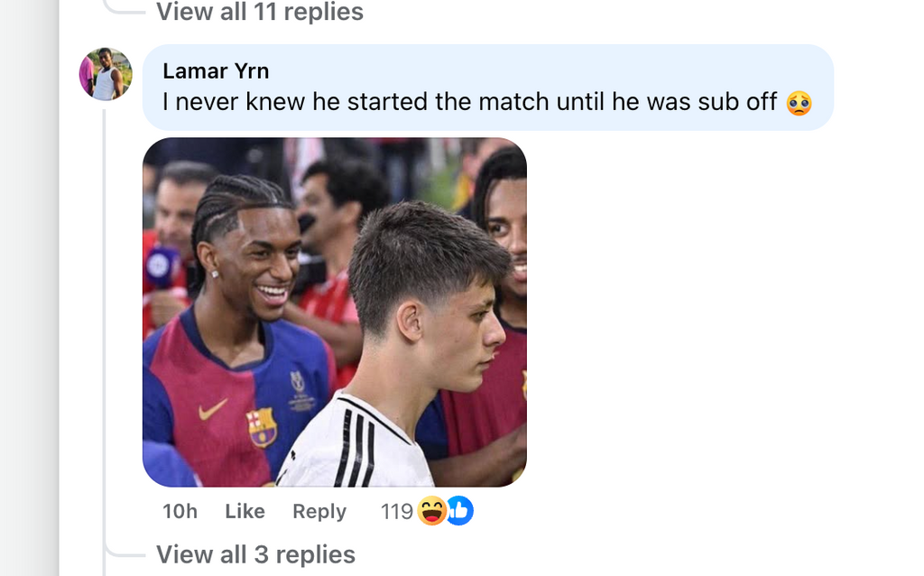The width and height of the screenshot is (924, 576).
Task: Click the teary emoji in the comment
Action: (799, 102)
